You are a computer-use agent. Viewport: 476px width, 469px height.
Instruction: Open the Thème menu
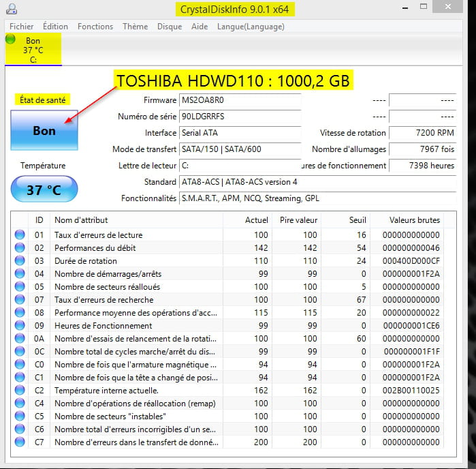pos(135,27)
